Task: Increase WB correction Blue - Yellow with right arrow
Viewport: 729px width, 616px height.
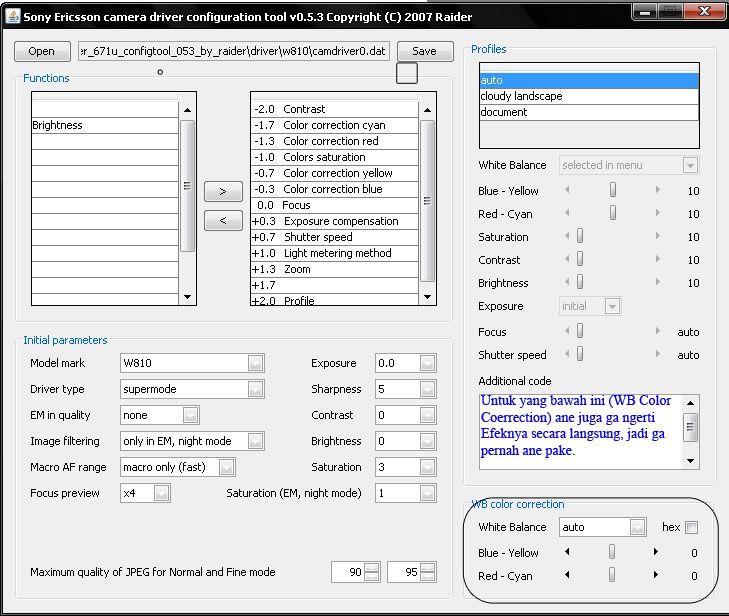Action: (656, 552)
